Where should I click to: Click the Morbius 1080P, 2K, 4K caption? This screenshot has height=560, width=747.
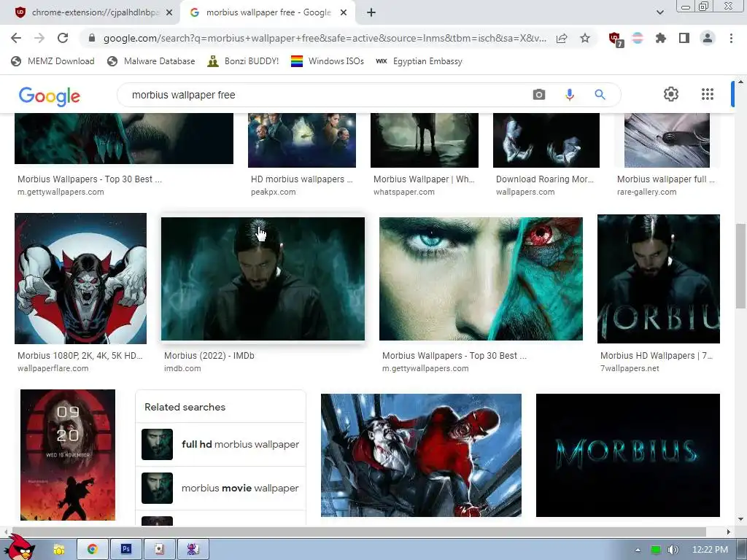tap(80, 356)
